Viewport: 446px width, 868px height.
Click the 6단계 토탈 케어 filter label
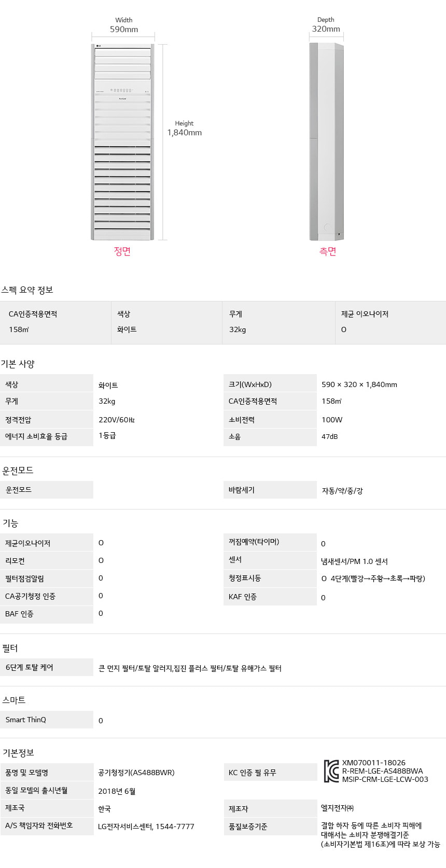30,667
